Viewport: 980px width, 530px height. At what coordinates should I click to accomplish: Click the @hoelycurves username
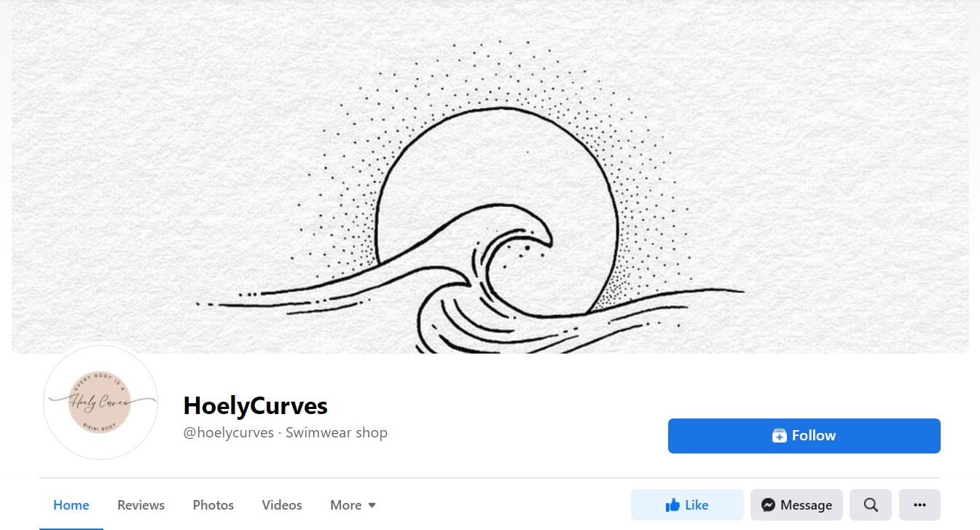pyautogui.click(x=228, y=432)
